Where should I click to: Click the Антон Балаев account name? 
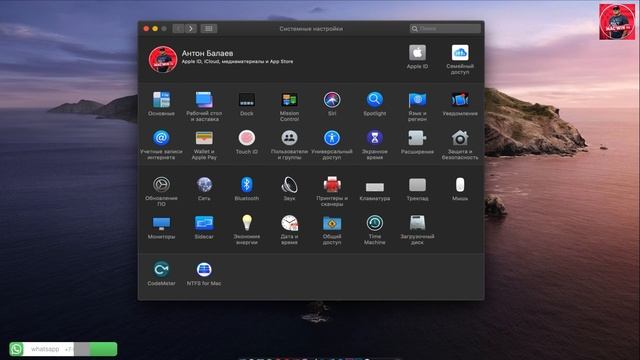coord(207,53)
